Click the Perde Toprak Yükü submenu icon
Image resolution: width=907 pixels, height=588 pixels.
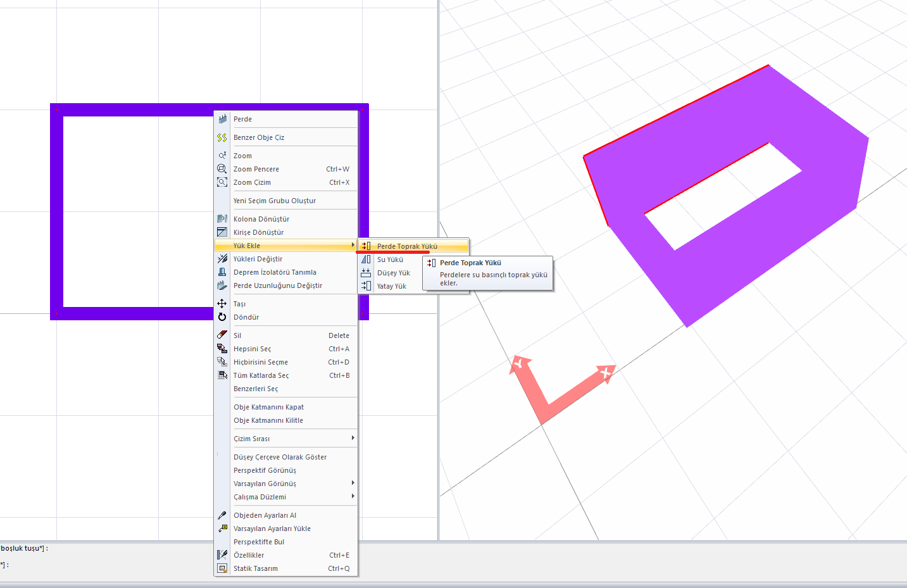click(366, 246)
